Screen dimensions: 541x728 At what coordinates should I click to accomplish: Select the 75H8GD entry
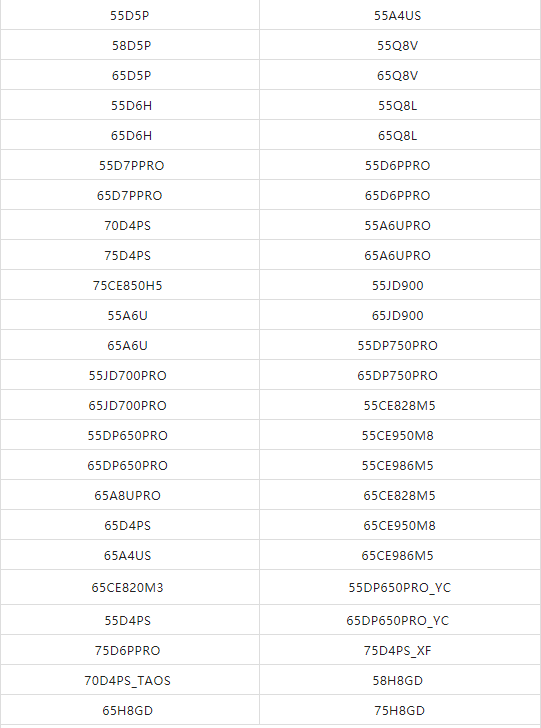398,710
